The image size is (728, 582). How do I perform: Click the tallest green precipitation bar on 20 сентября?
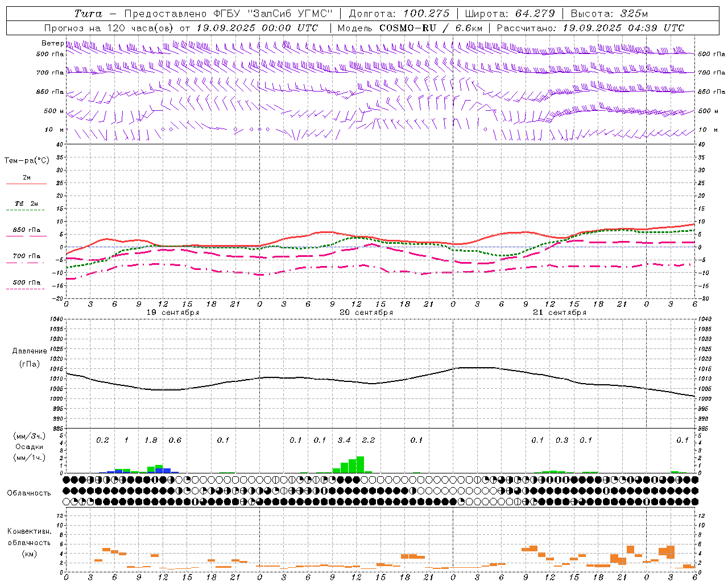coord(360,464)
